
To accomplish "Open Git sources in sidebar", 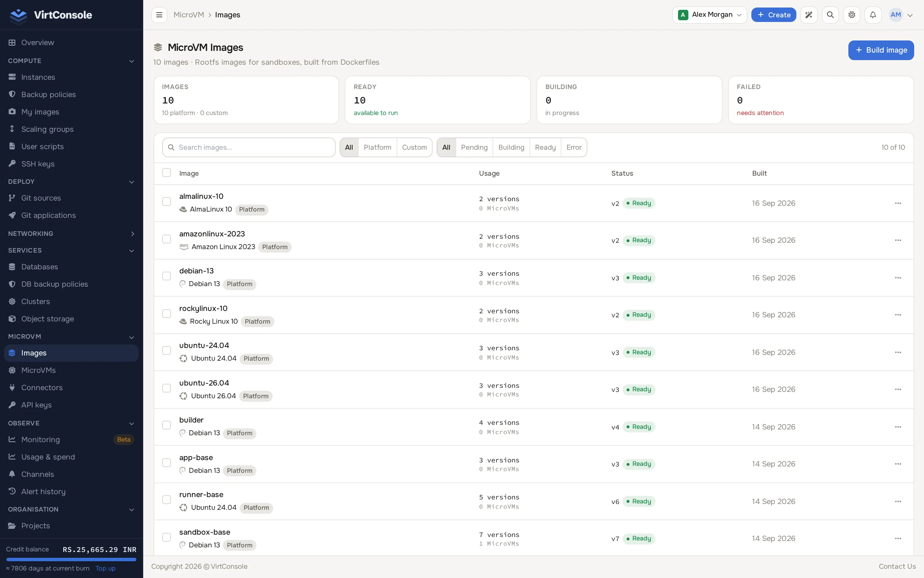I will [x=71, y=198].
